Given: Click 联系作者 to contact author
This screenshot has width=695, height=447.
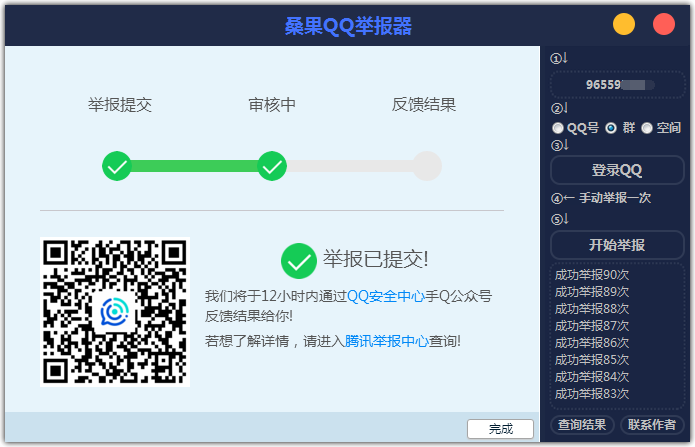Looking at the screenshot, I should (x=653, y=425).
